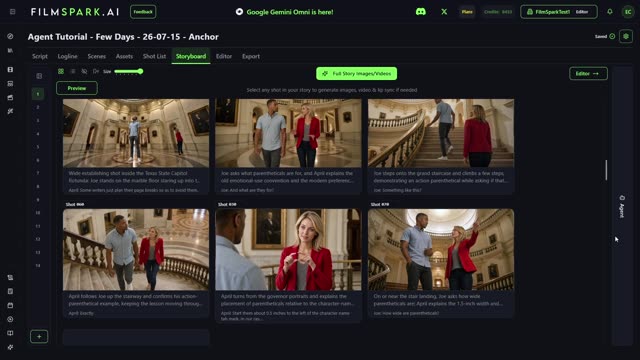The image size is (640, 360).
Task: Open the EC user avatar menu
Action: [x=628, y=12]
